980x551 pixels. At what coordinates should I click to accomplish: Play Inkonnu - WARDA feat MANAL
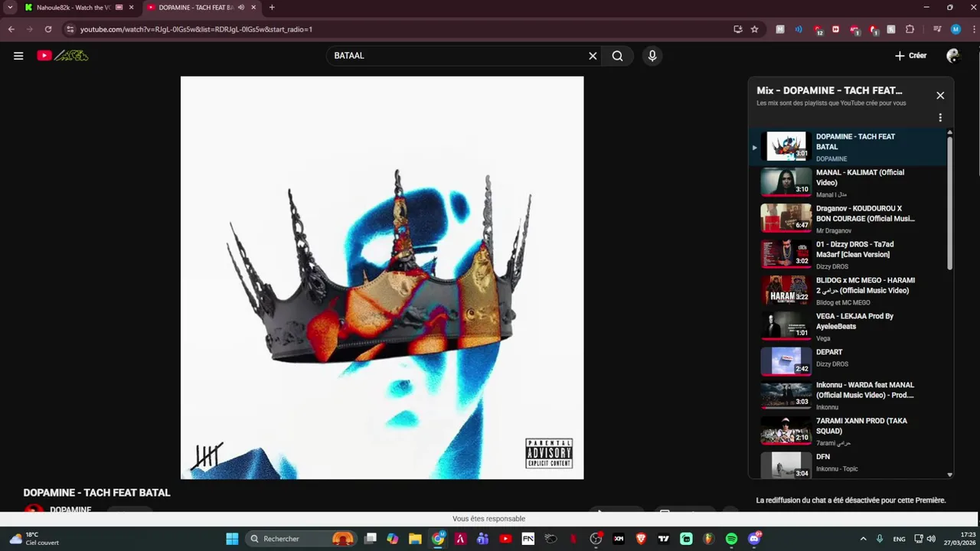point(848,396)
